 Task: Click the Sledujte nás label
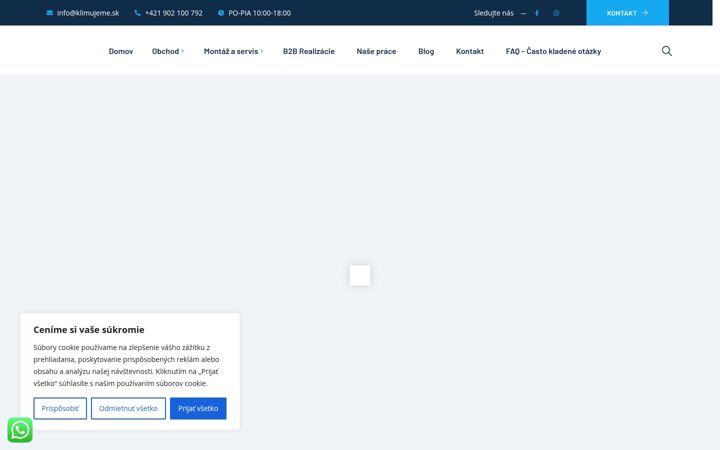[x=494, y=13]
